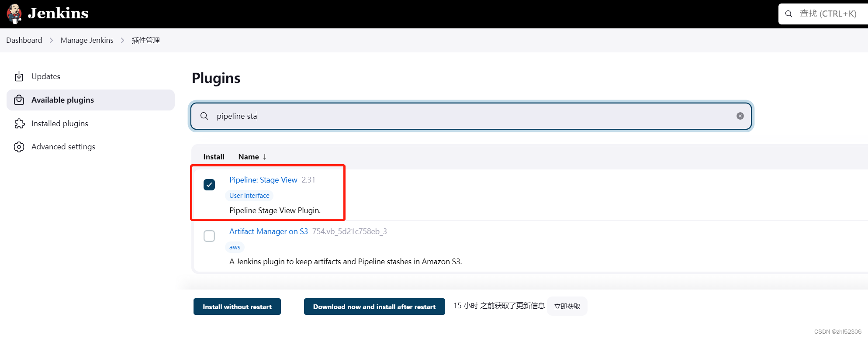Click the Available plugins shopping bag icon
This screenshot has width=868, height=338.
19,100
